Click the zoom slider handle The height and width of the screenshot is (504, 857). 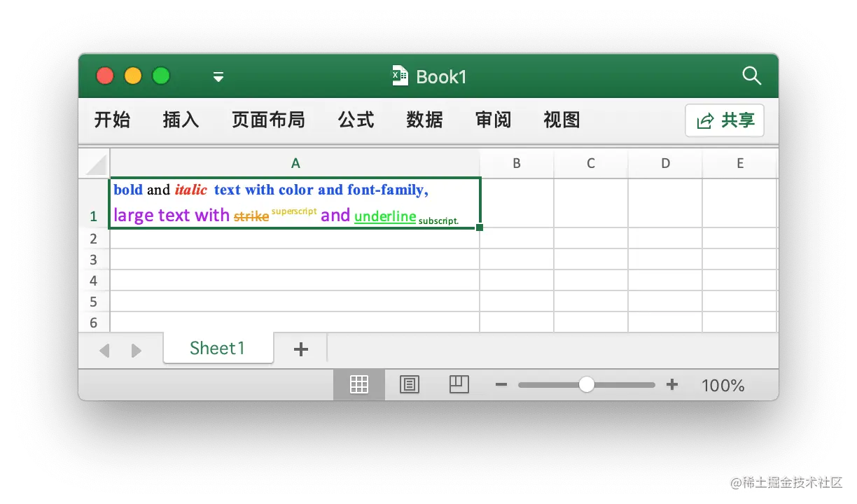pyautogui.click(x=587, y=384)
